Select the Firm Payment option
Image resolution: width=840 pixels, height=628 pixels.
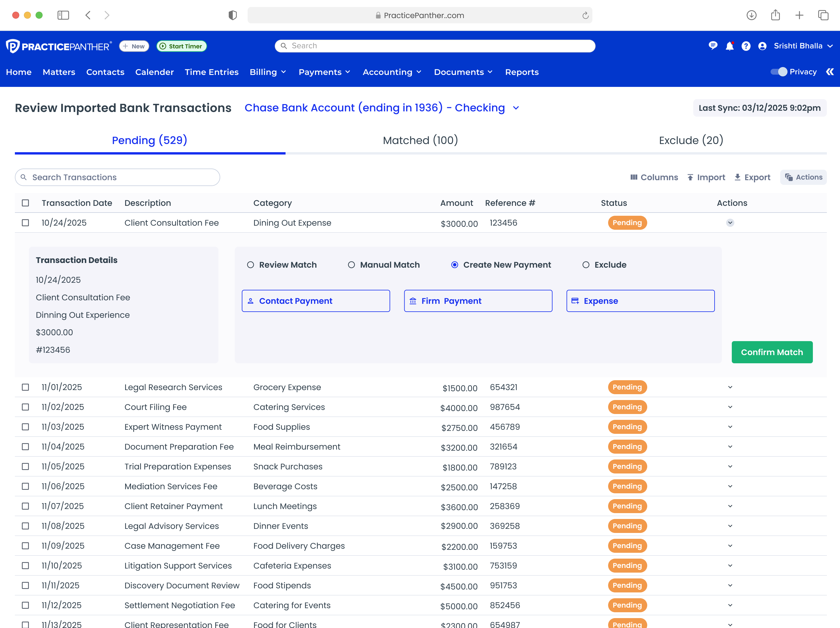pos(478,301)
